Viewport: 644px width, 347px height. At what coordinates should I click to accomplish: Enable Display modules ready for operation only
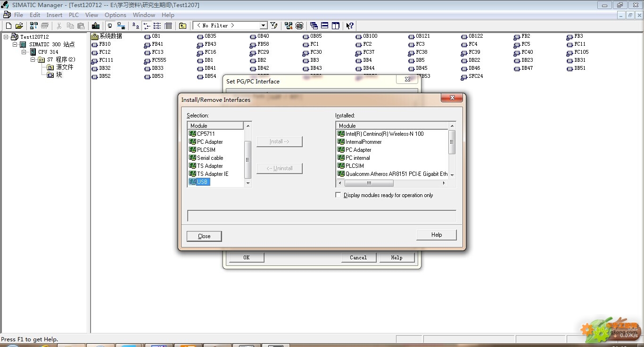click(338, 195)
